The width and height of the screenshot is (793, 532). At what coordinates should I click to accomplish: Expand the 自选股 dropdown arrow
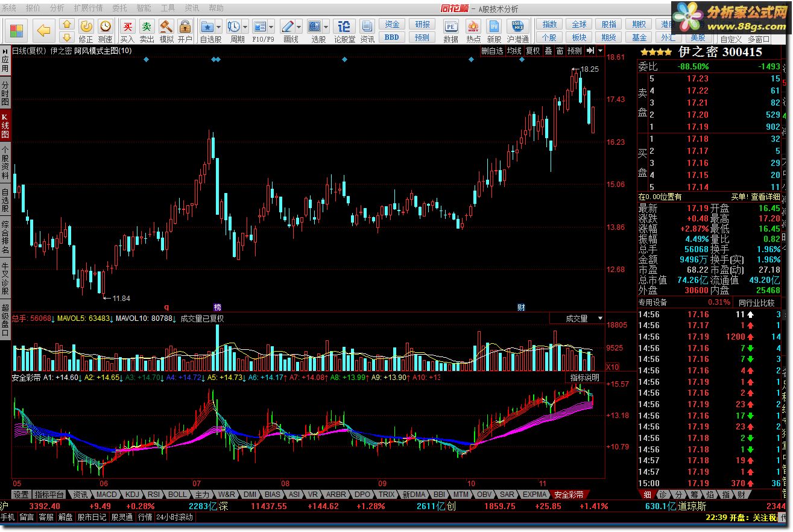tap(219, 27)
